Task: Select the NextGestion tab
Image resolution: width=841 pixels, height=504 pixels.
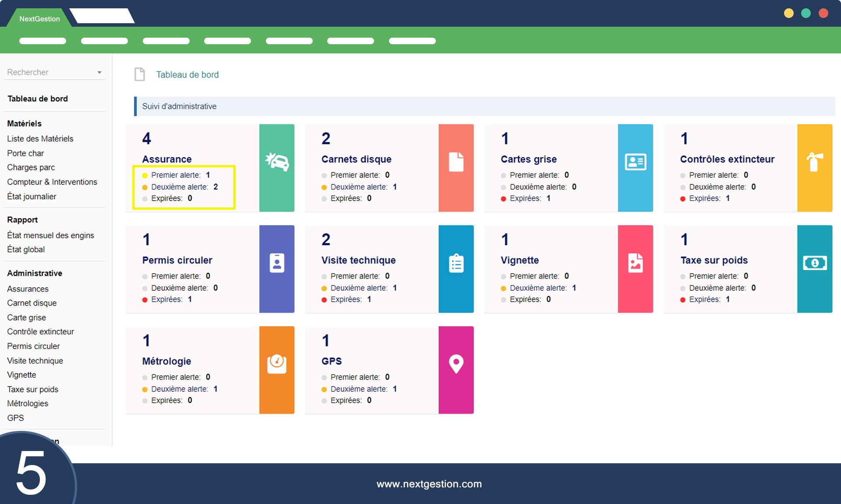Action: tap(39, 19)
